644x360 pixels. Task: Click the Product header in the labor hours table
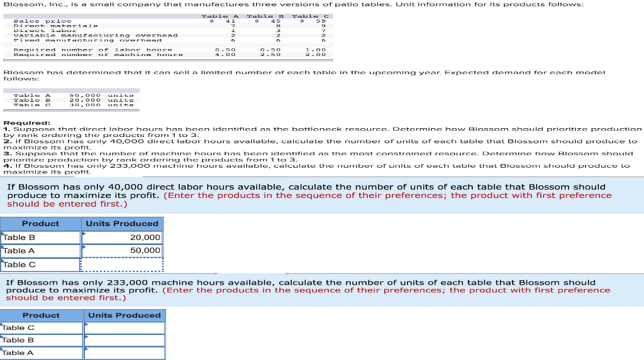[x=41, y=224]
